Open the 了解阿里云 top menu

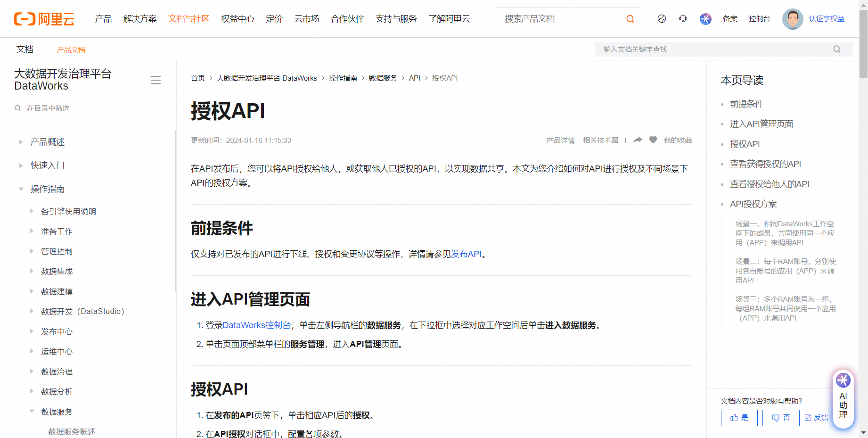click(449, 19)
